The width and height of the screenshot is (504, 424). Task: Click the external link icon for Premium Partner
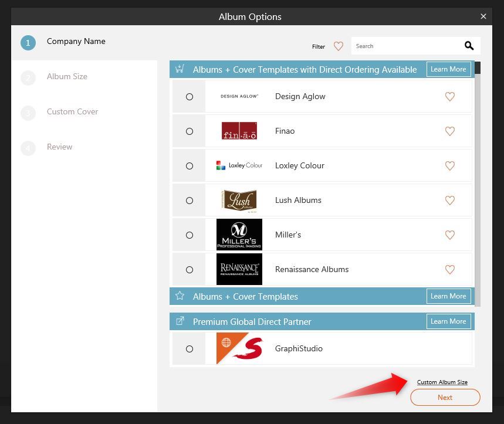tap(180, 321)
